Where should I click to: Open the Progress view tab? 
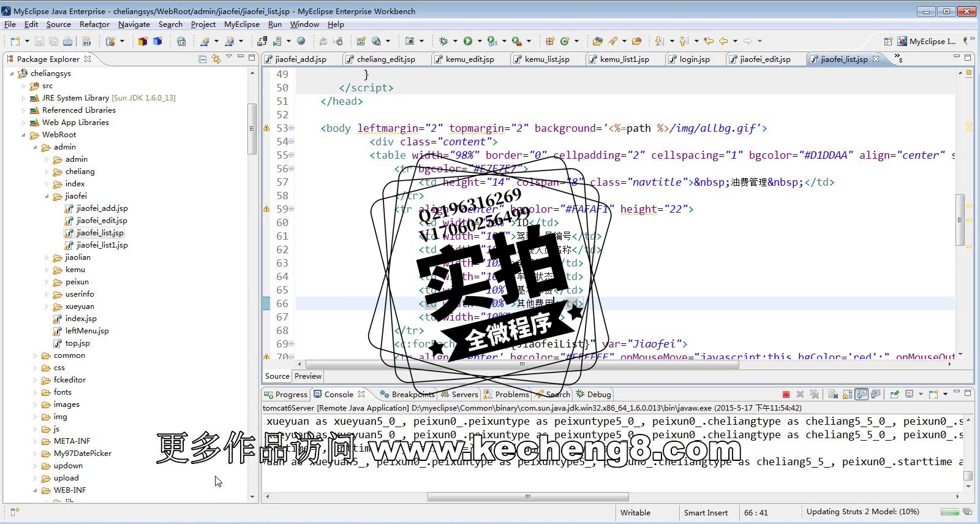(286, 394)
